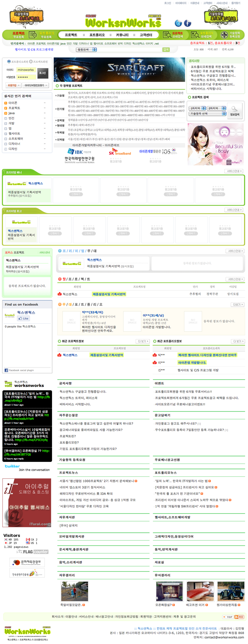Click 더보기 next to 최근 프로젝트정보
This screenshot has height=644, width=248.
(142, 341)
